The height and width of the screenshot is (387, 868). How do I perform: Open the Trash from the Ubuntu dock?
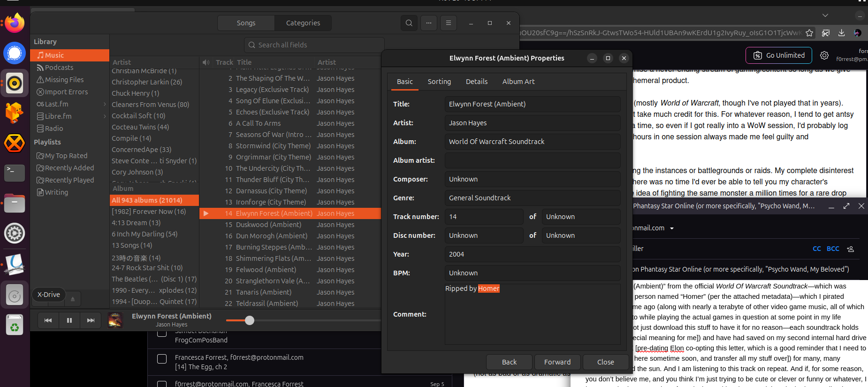click(15, 325)
